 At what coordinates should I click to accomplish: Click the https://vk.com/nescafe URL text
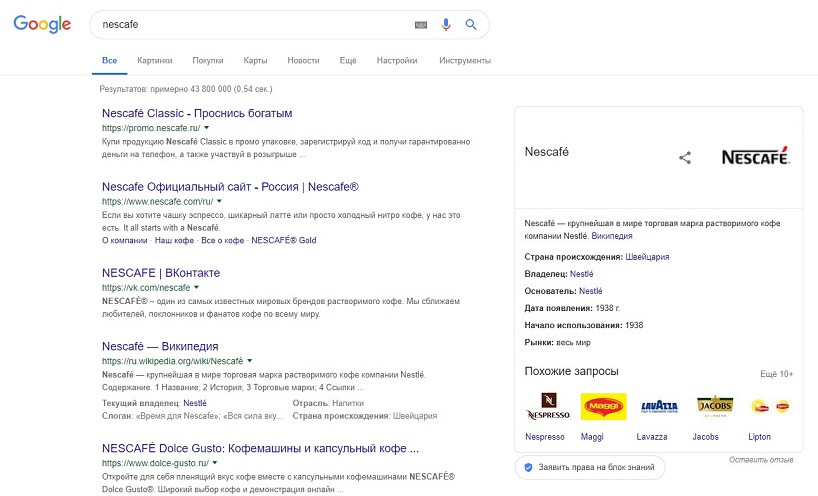146,287
